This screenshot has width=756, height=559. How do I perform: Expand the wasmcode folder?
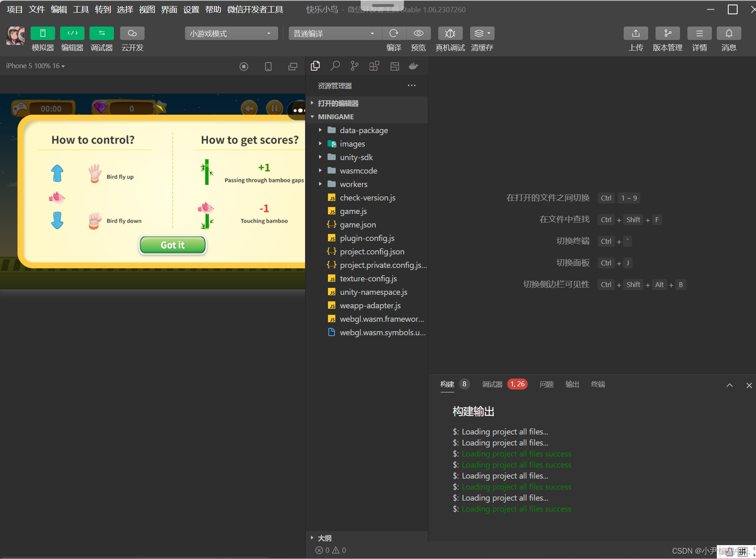point(367,171)
